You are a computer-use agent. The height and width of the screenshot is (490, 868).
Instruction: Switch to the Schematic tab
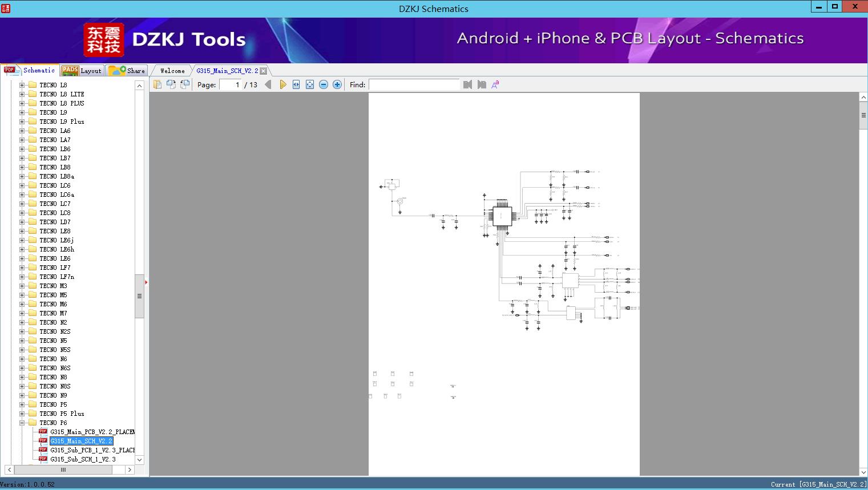tap(30, 70)
